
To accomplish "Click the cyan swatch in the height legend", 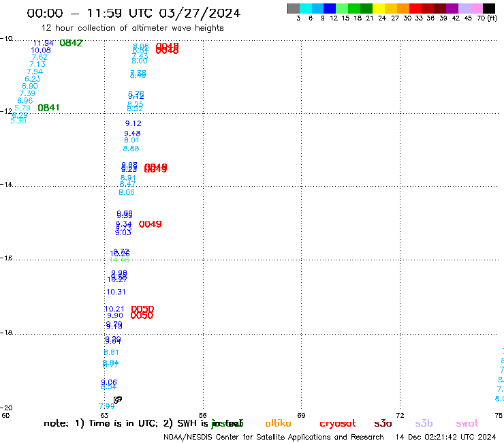I will click(305, 8).
